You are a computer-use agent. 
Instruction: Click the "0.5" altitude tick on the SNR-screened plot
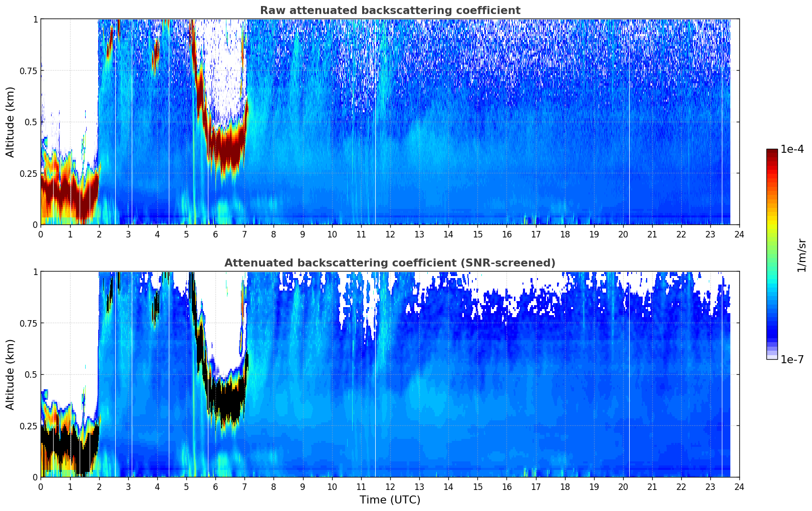point(31,375)
